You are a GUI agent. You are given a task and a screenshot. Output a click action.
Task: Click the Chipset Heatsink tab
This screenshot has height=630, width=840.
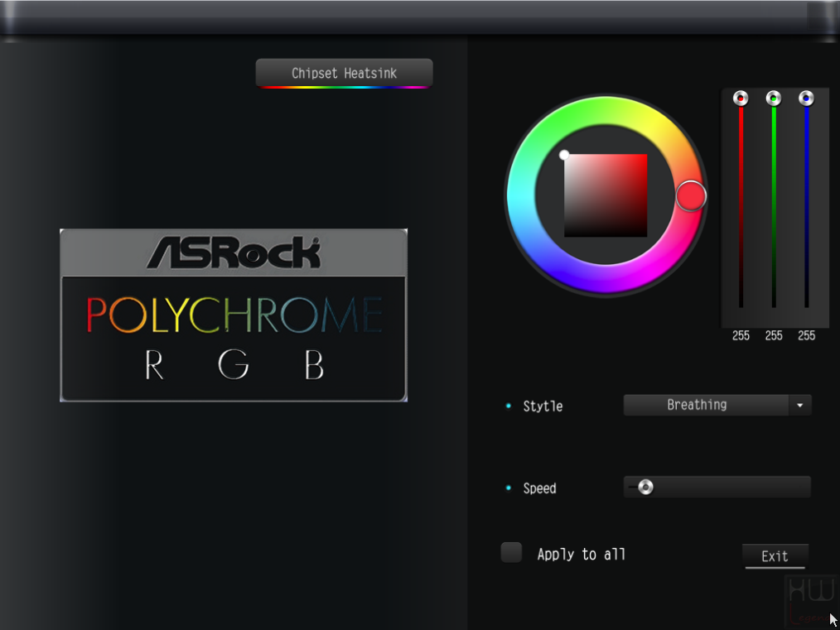pos(344,74)
